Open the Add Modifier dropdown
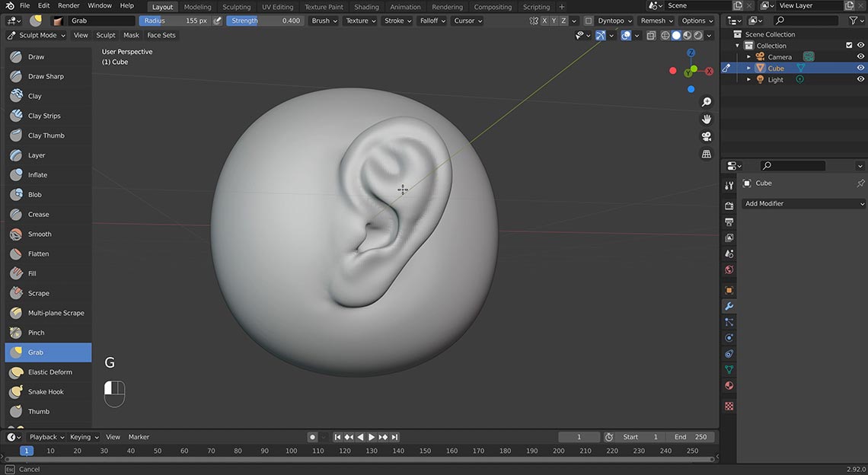The height and width of the screenshot is (475, 868). coord(803,204)
